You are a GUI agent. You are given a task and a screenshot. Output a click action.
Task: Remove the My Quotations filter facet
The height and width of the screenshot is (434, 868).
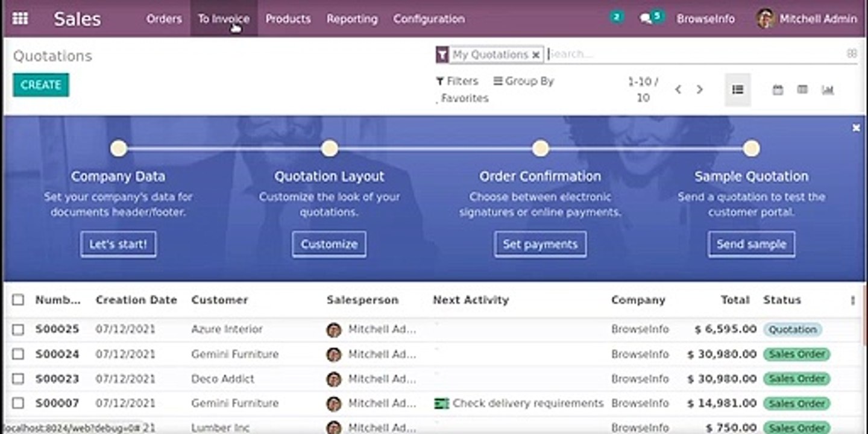tap(535, 55)
